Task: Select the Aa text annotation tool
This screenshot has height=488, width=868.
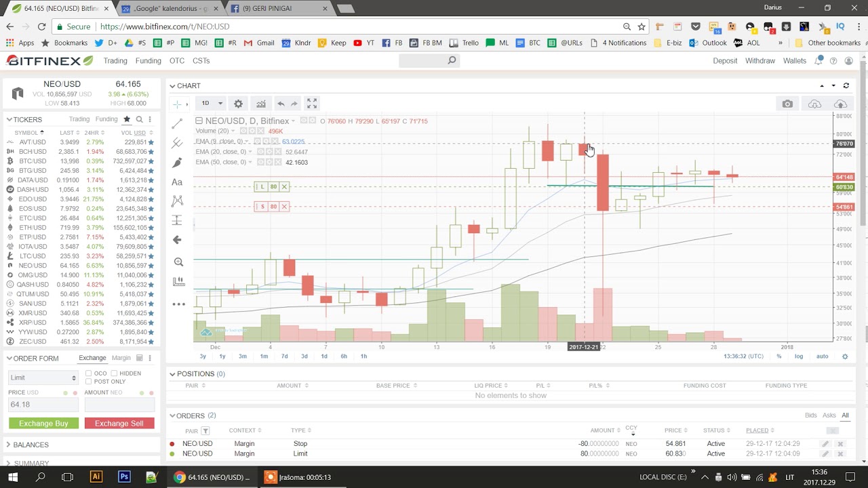Action: click(x=178, y=182)
